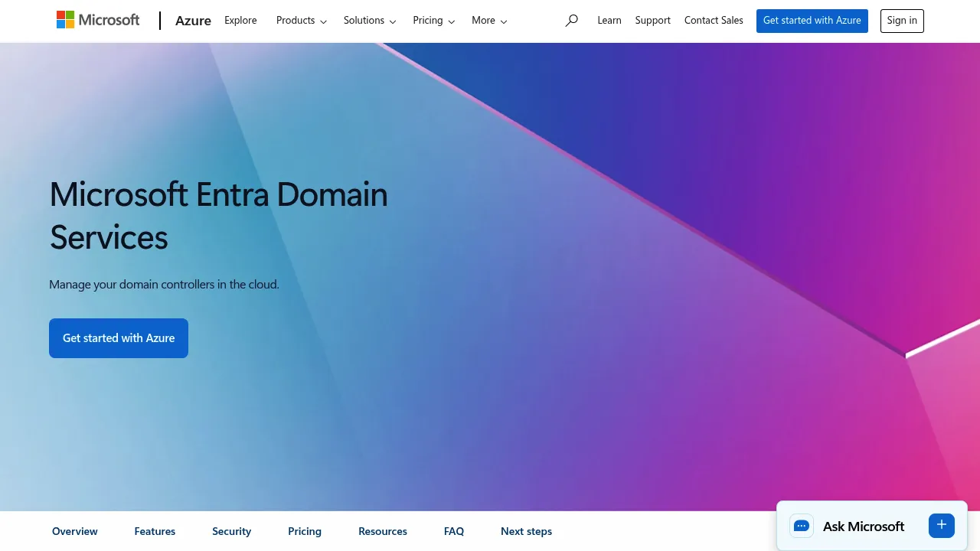980x551 pixels.
Task: Click the Ask Microsoft label
Action: pyautogui.click(x=864, y=527)
